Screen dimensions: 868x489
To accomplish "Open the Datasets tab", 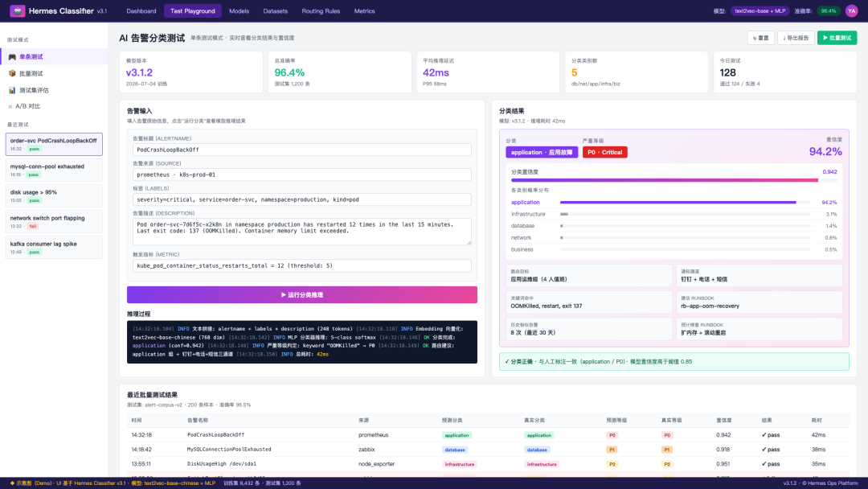I will pos(275,11).
